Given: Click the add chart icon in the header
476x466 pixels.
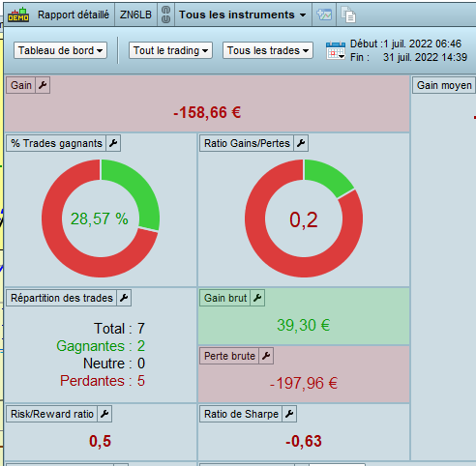Looking at the screenshot, I should click(324, 15).
